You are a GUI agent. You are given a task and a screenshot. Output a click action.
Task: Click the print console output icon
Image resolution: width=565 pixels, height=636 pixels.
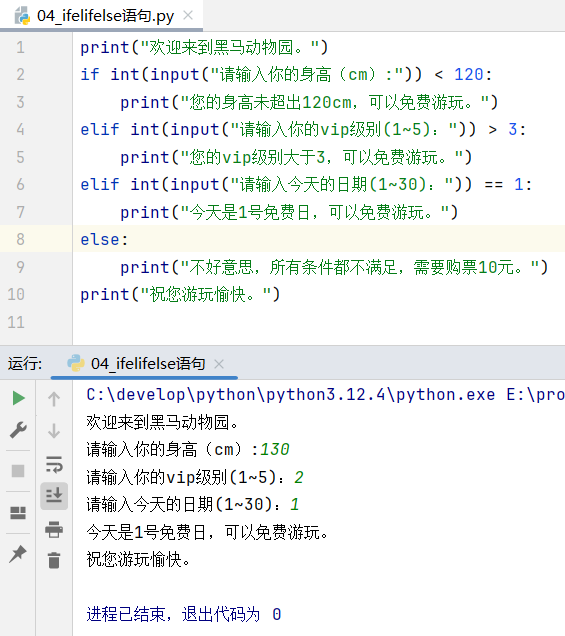54,529
